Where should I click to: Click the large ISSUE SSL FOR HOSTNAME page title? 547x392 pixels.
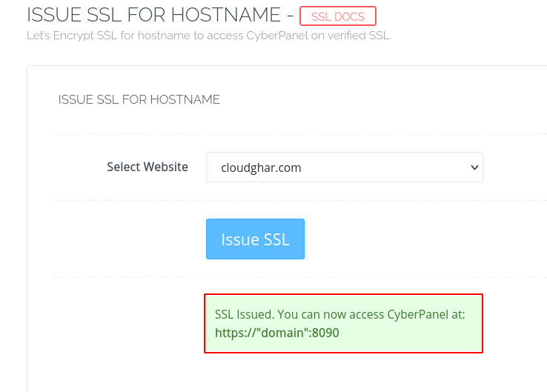tap(153, 15)
